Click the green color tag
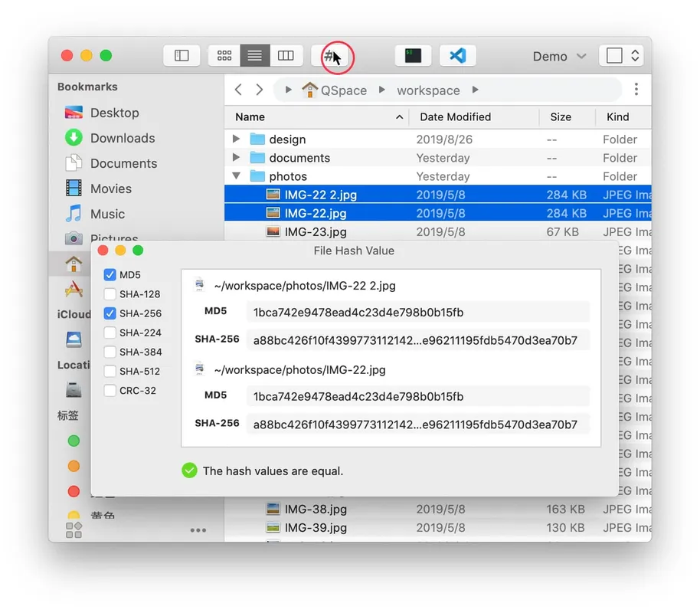Viewport: 700px width, 613px height. [x=74, y=441]
